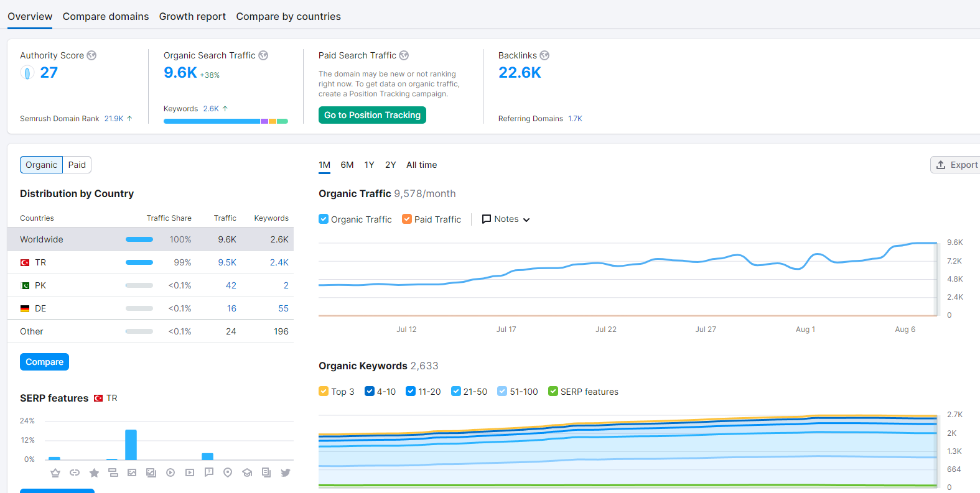
Task: Click the Twitter bird SERP feature icon
Action: click(x=286, y=473)
